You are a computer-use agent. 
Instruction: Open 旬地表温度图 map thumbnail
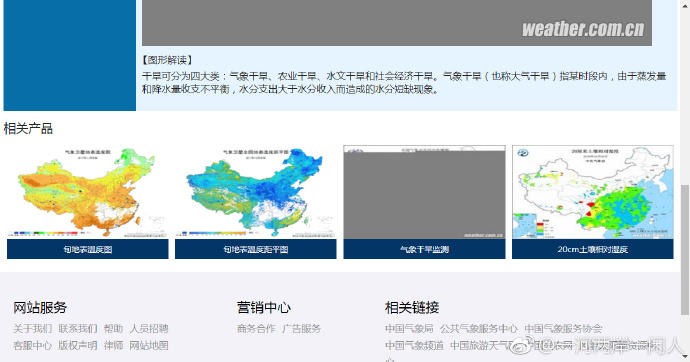[88, 192]
